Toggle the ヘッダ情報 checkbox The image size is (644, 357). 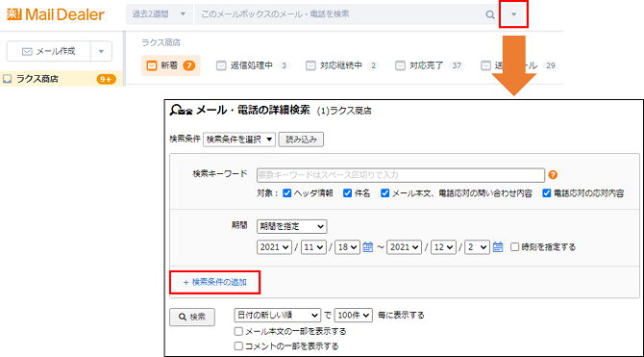point(287,192)
